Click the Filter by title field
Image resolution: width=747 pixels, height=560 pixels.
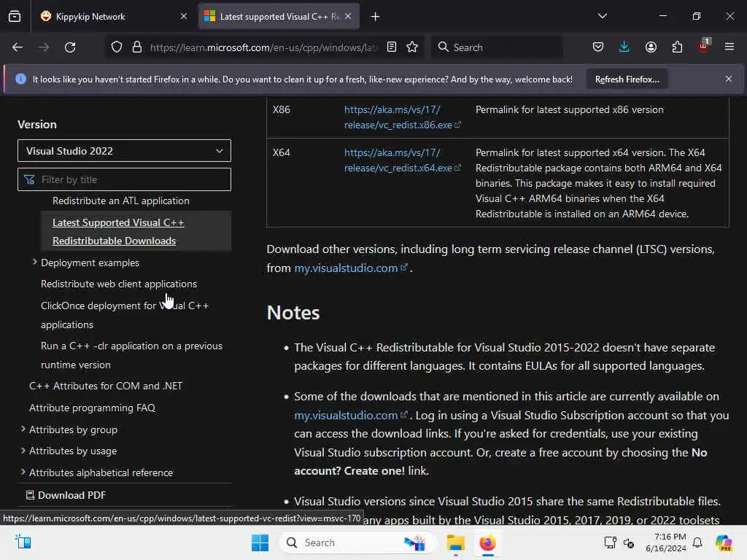coord(124,179)
